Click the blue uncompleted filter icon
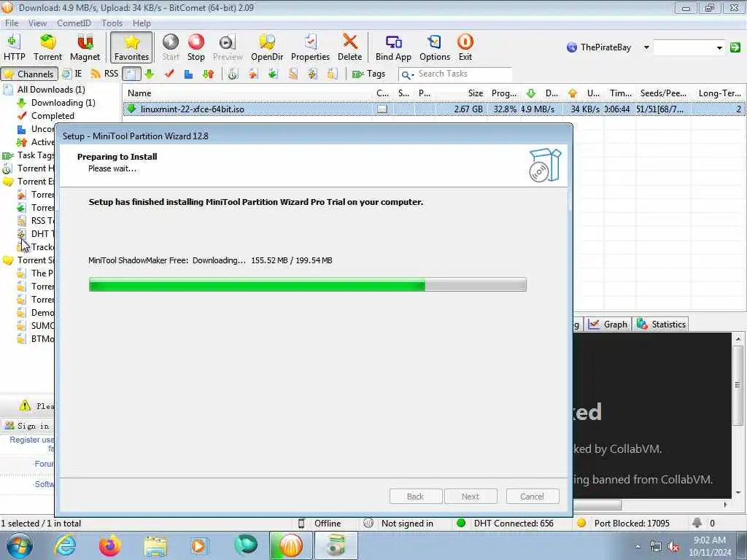Image resolution: width=747 pixels, height=560 pixels. click(189, 74)
